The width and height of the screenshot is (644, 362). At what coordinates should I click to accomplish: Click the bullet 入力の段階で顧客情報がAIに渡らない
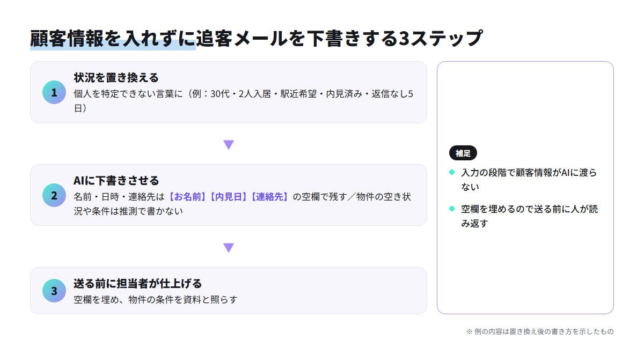pos(529,180)
